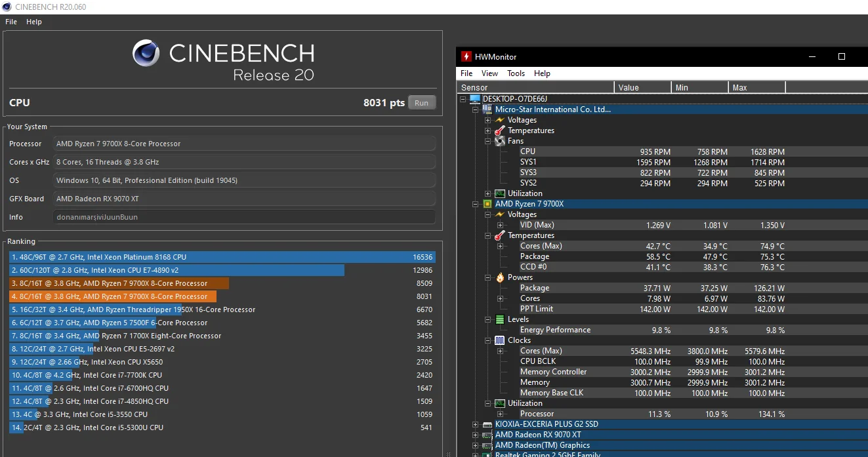Open the HWMonitor File menu
The height and width of the screenshot is (457, 868).
click(466, 73)
